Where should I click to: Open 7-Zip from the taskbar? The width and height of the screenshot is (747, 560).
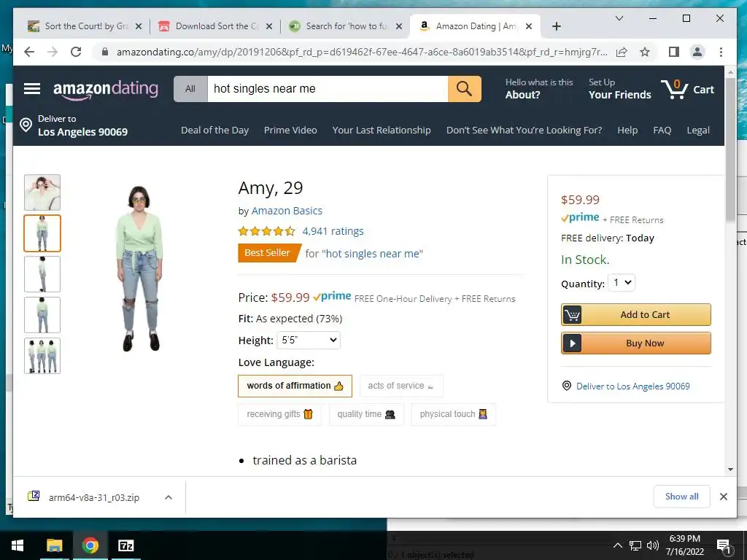pos(125,545)
